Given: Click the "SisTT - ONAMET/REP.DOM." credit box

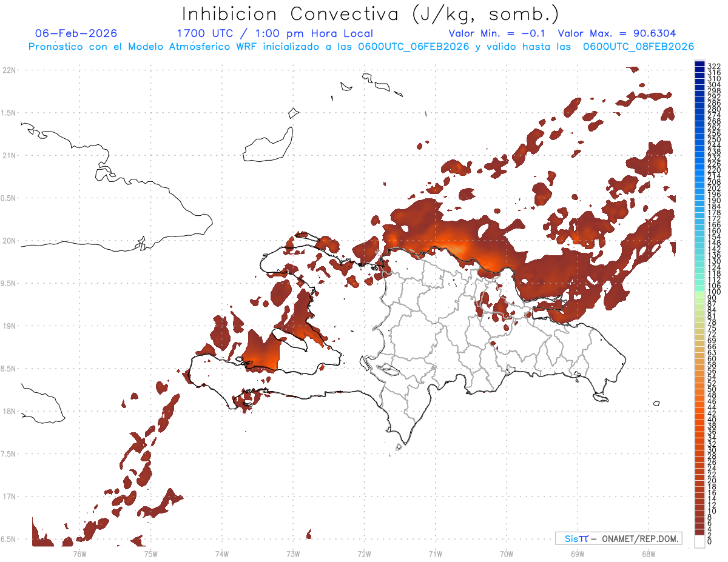Looking at the screenshot, I should pyautogui.click(x=618, y=538).
